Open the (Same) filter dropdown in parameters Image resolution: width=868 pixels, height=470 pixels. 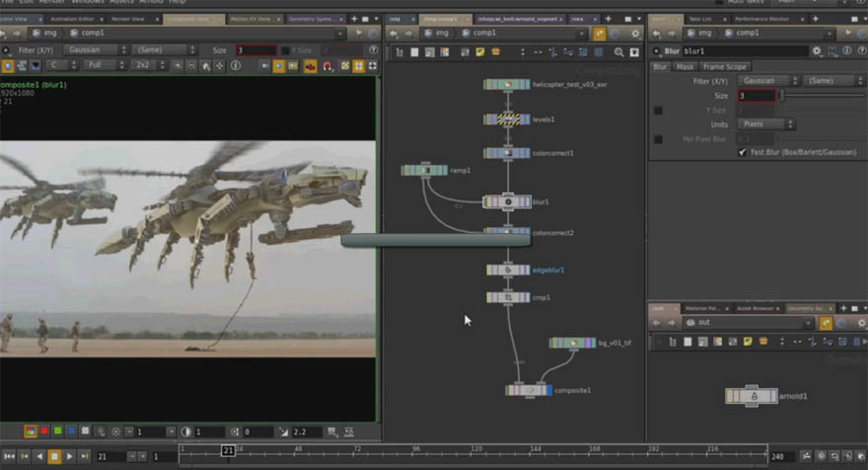click(x=833, y=81)
